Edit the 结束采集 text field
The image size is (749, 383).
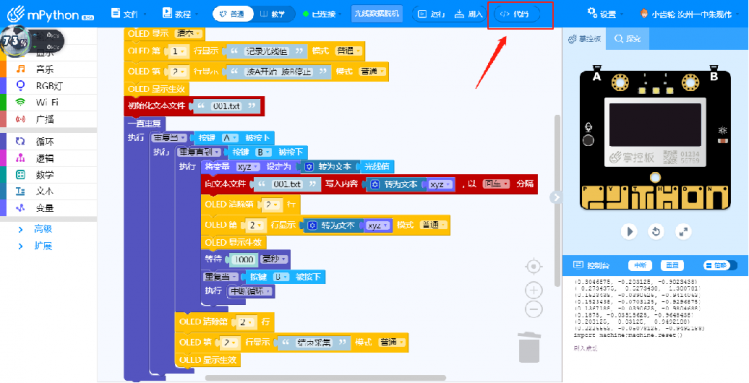coord(315,342)
